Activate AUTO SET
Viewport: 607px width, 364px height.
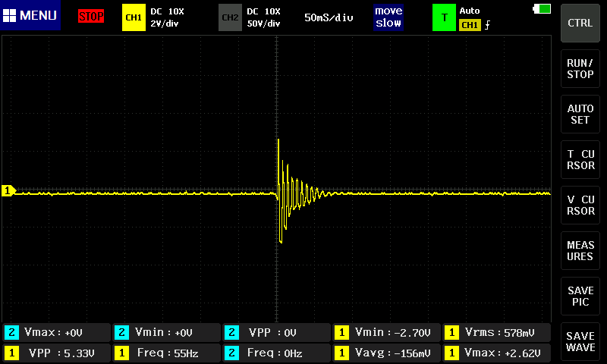click(x=580, y=115)
